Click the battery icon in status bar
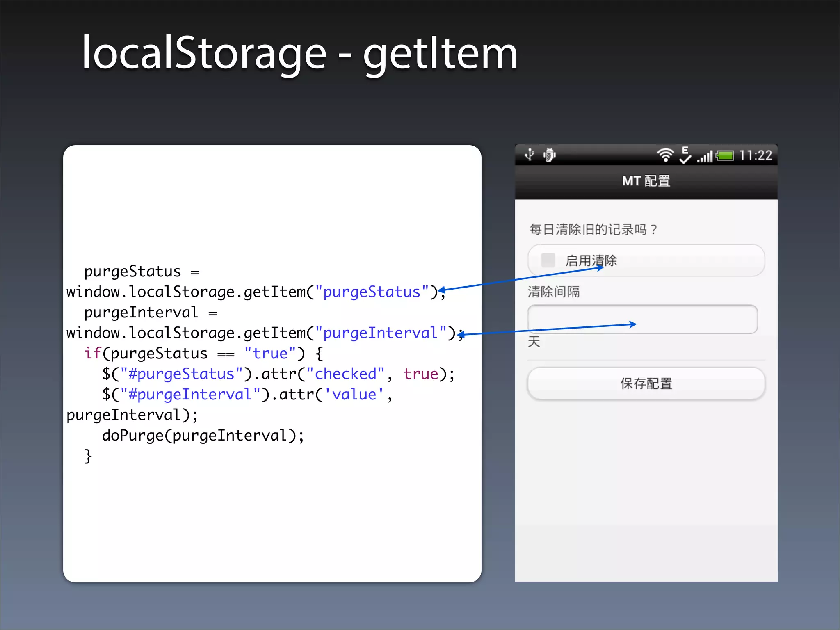840x630 pixels. pyautogui.click(x=725, y=156)
